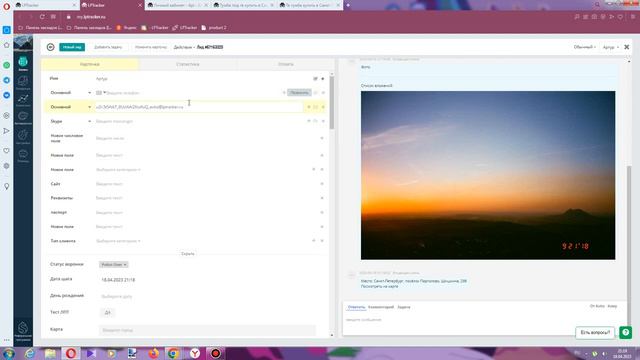The width and height of the screenshot is (640, 360).
Task: Open Firefox from the taskbar
Action: [153, 353]
